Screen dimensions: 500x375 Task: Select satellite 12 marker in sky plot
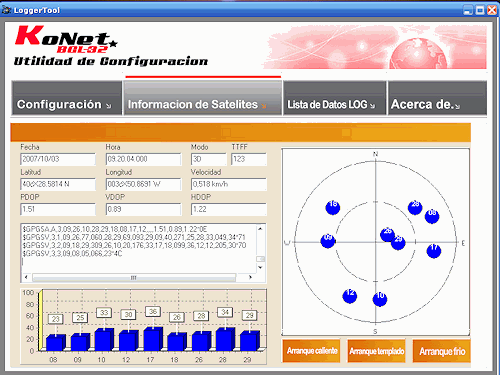pos(350,296)
